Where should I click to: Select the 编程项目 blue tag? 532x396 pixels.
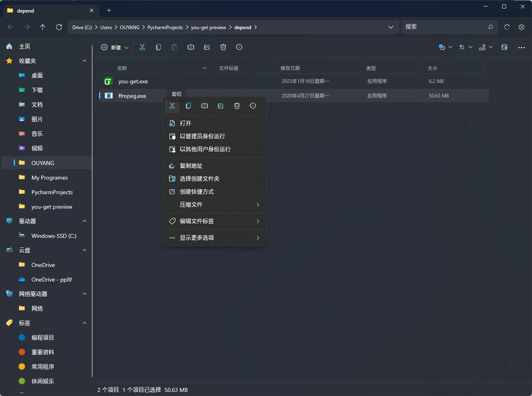(x=47, y=338)
